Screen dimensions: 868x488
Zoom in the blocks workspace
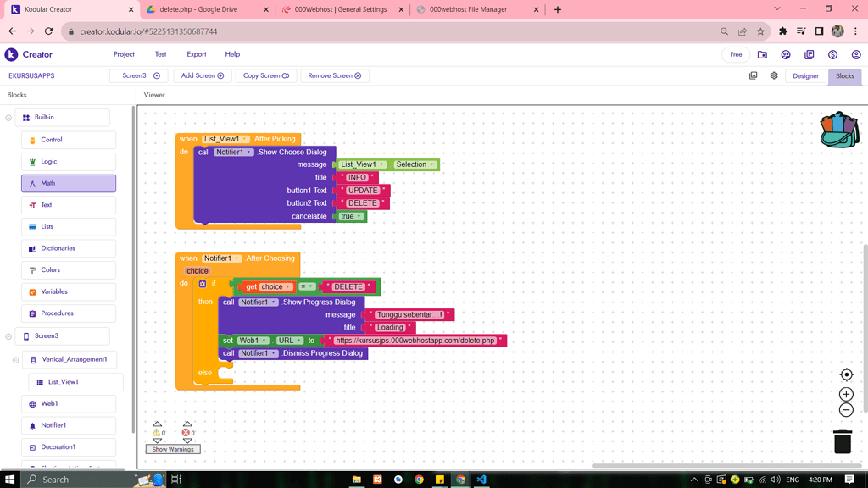[x=846, y=394]
